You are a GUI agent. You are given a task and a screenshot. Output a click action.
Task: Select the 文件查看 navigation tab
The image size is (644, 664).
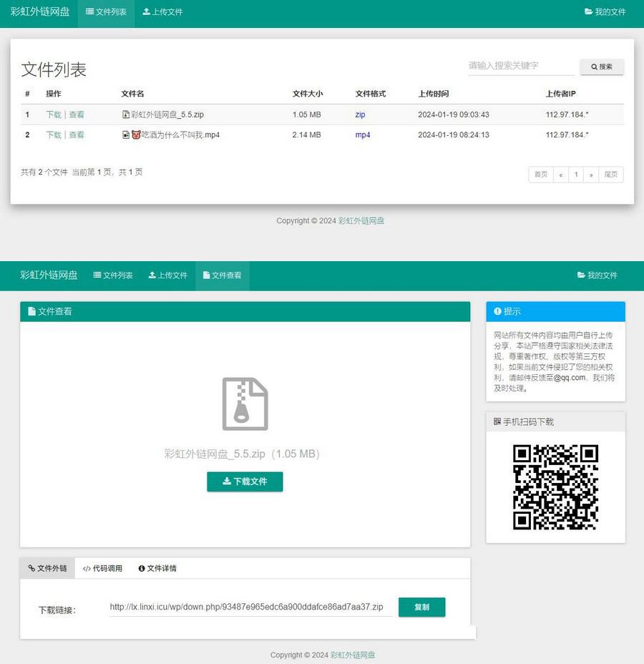click(222, 275)
